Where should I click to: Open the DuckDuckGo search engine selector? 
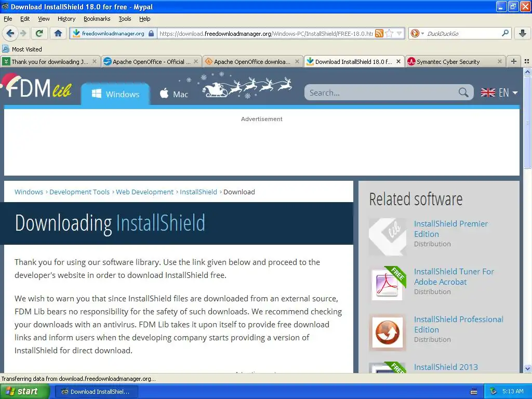tap(417, 33)
